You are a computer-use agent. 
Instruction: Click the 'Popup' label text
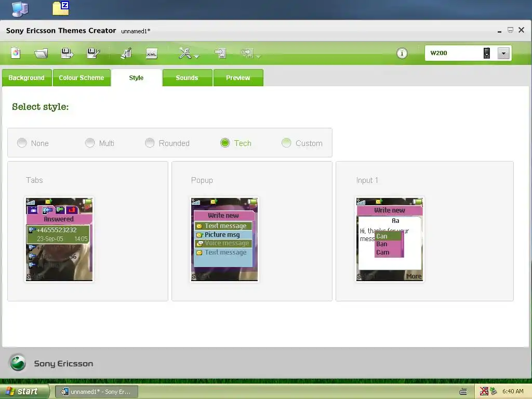point(202,180)
